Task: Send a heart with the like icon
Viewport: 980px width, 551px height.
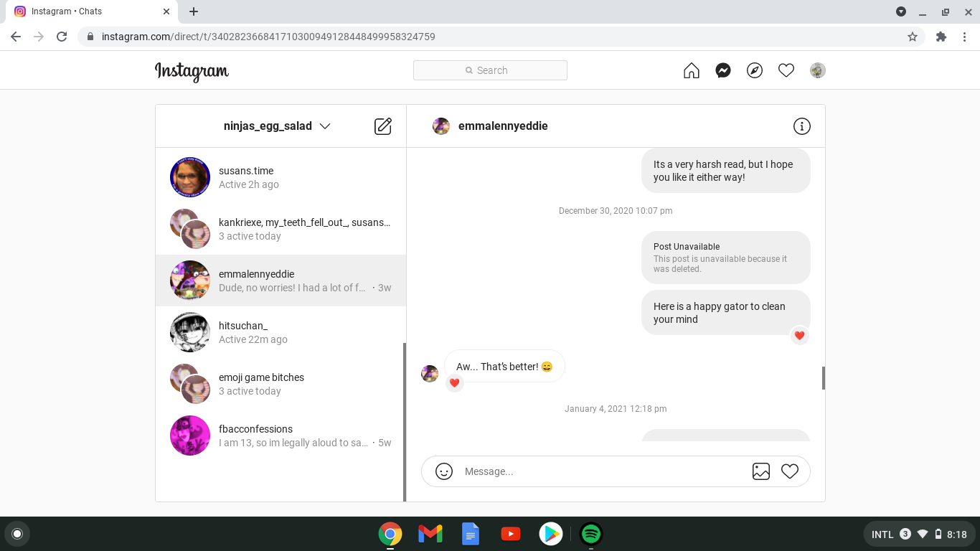Action: pos(790,471)
